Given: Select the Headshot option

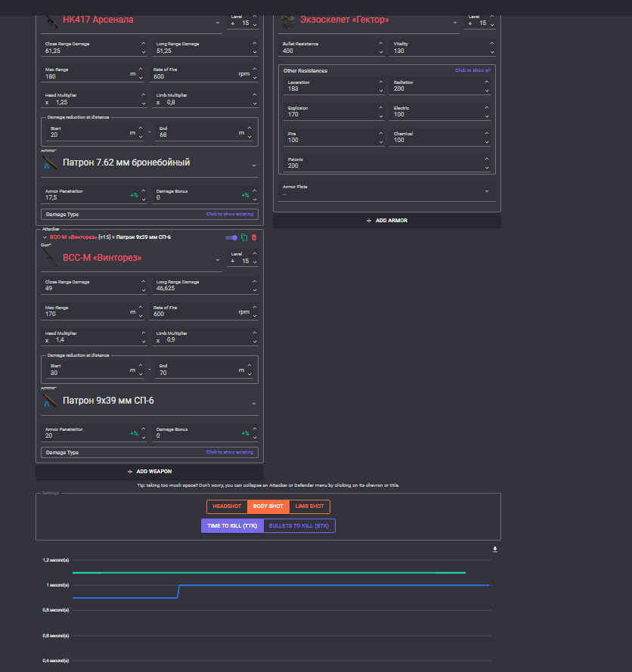Looking at the screenshot, I should pyautogui.click(x=227, y=506).
